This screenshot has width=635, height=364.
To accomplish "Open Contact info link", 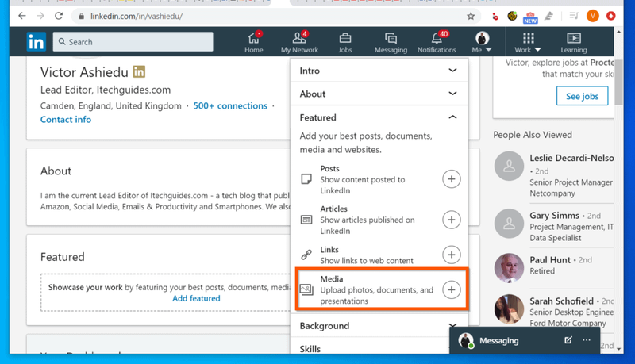I will pyautogui.click(x=66, y=119).
